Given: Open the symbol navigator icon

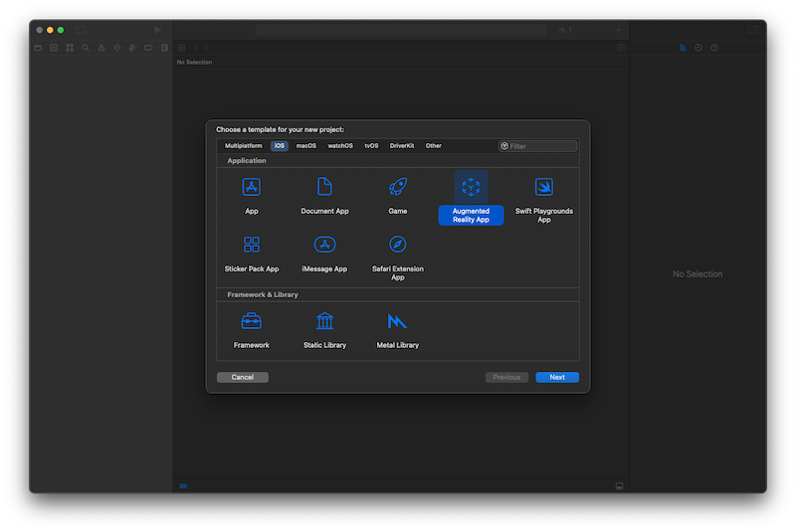Looking at the screenshot, I should 70,48.
